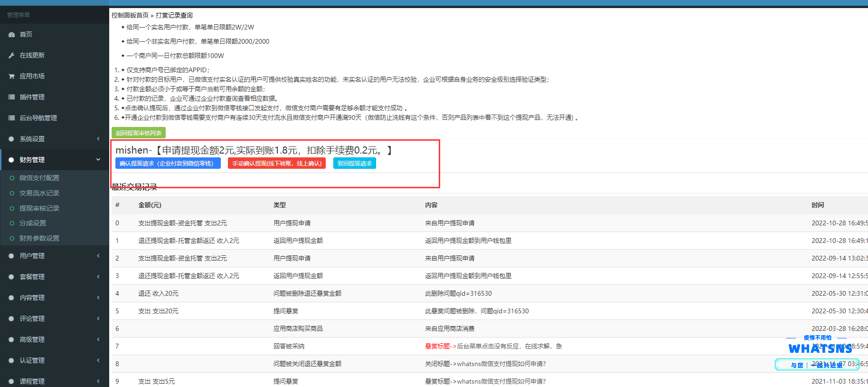Click the circle icon beside 提现审核记录
Image resolution: width=868 pixels, height=387 pixels.
pyautogui.click(x=12, y=208)
